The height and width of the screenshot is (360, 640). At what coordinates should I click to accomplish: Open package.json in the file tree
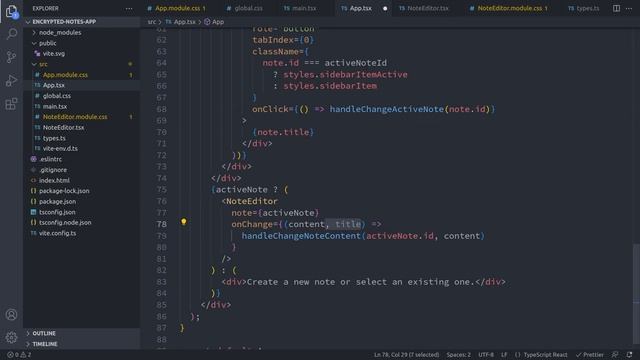82,201
